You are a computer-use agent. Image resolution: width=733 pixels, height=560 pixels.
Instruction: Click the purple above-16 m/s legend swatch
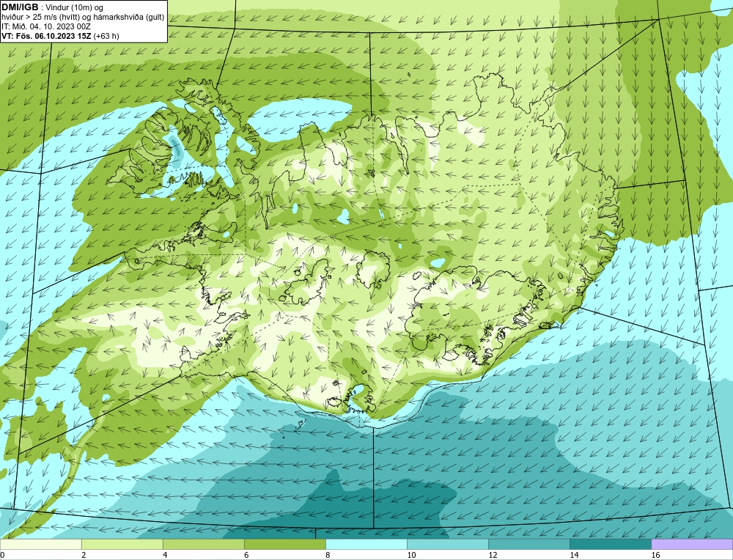point(692,544)
